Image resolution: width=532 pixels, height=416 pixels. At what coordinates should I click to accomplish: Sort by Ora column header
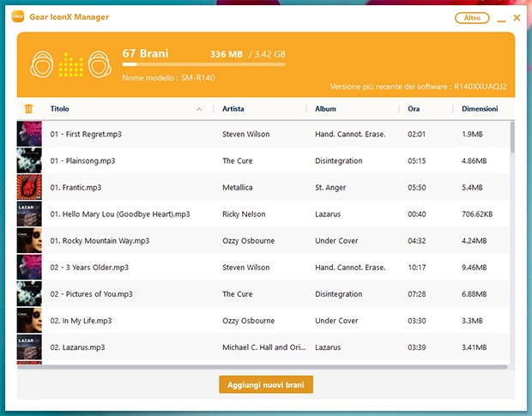pos(414,109)
